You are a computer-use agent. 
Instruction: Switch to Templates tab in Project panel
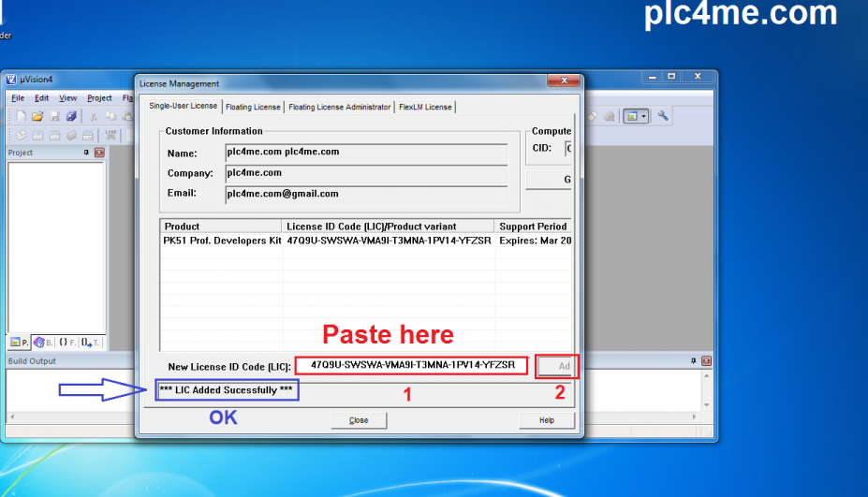(91, 343)
